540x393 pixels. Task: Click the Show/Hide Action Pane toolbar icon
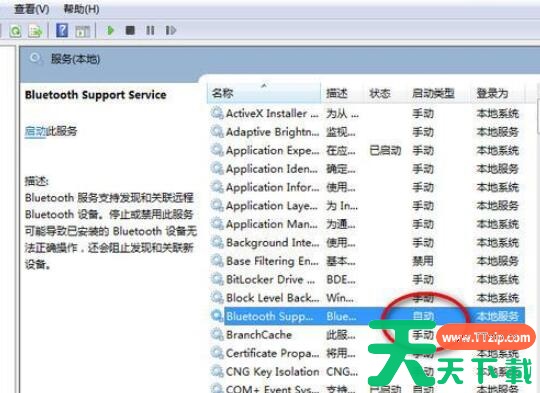click(83, 31)
